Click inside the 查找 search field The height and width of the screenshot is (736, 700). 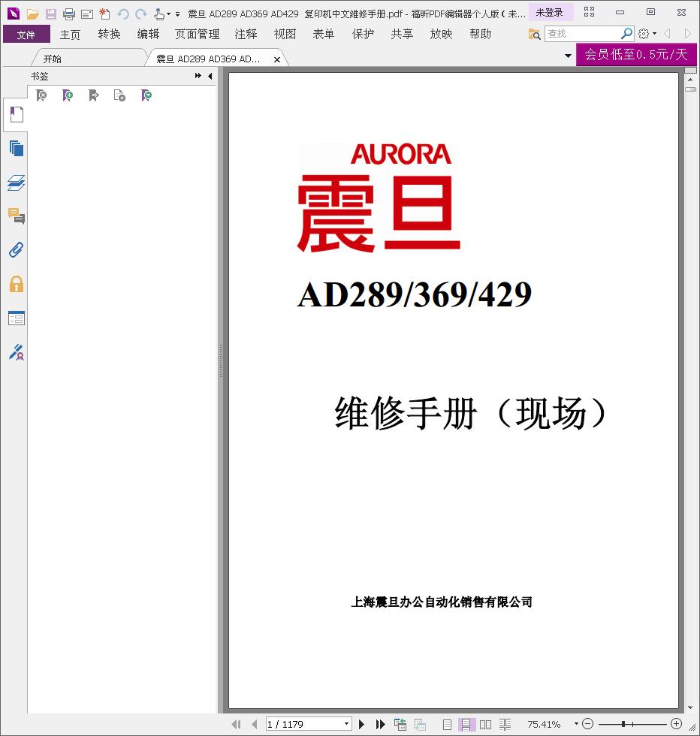coord(583,33)
